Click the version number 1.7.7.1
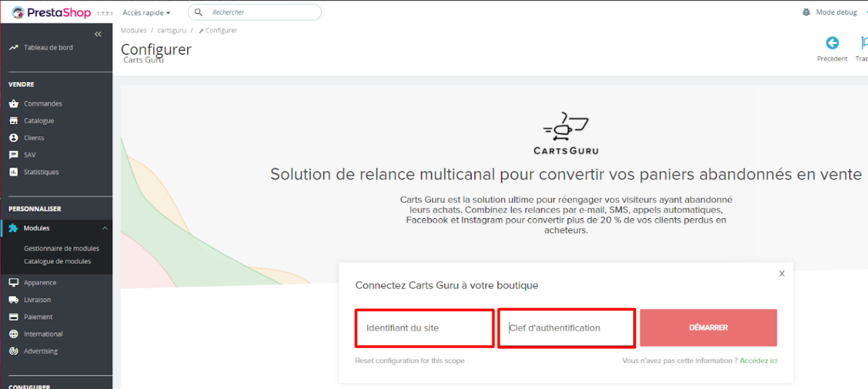The width and height of the screenshot is (868, 389). click(x=105, y=13)
